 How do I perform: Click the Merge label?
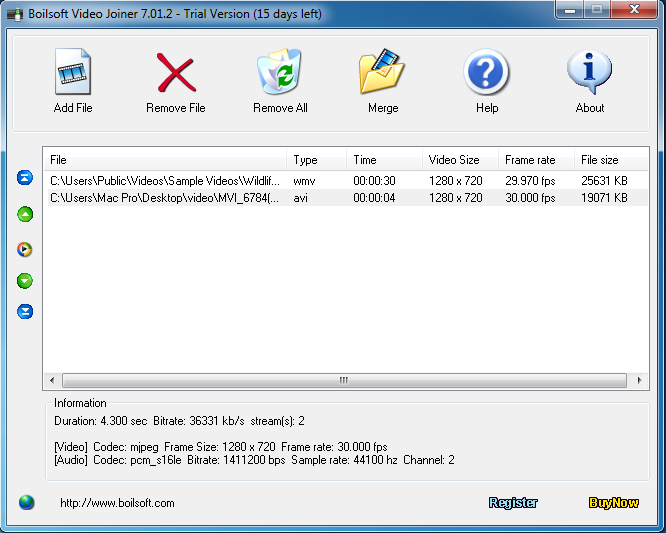pos(383,108)
